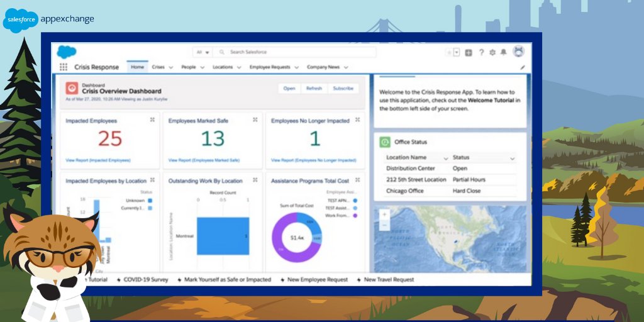Click the Salesforce cloud logo in app header
Image resolution: width=644 pixels, height=322 pixels.
click(x=67, y=52)
